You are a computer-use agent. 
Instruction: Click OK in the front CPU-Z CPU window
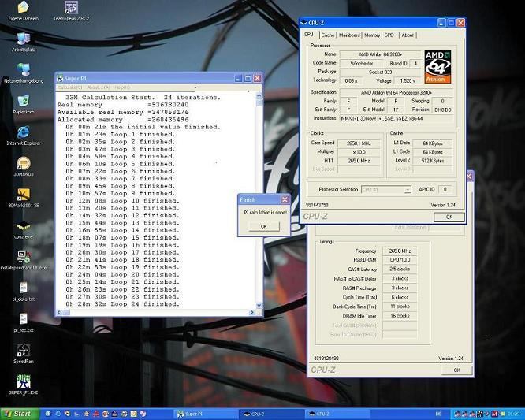point(449,217)
